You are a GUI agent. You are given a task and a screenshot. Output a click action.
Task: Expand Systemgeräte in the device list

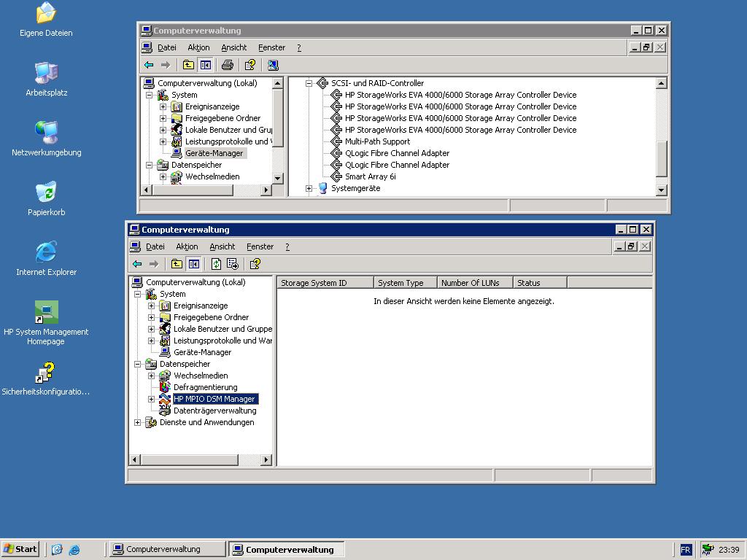click(x=309, y=189)
